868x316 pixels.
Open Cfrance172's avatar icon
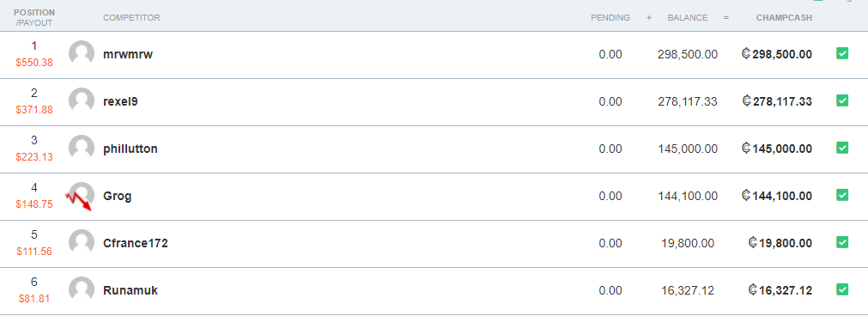[82, 242]
